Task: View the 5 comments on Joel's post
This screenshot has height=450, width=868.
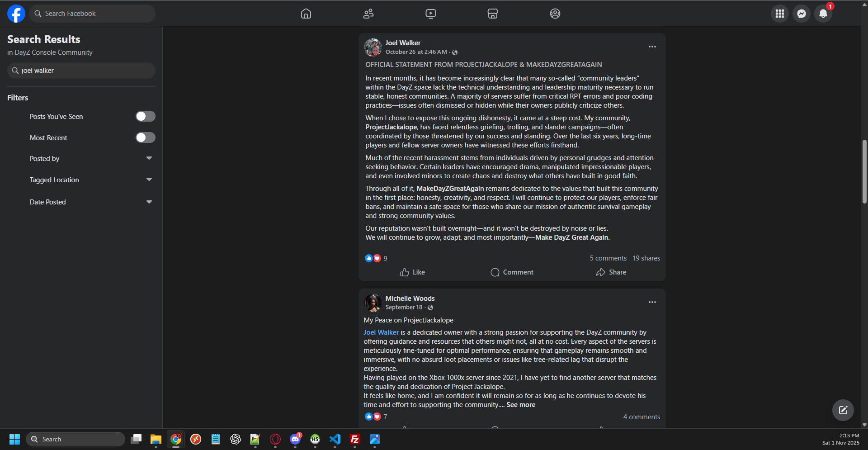Action: click(x=608, y=258)
